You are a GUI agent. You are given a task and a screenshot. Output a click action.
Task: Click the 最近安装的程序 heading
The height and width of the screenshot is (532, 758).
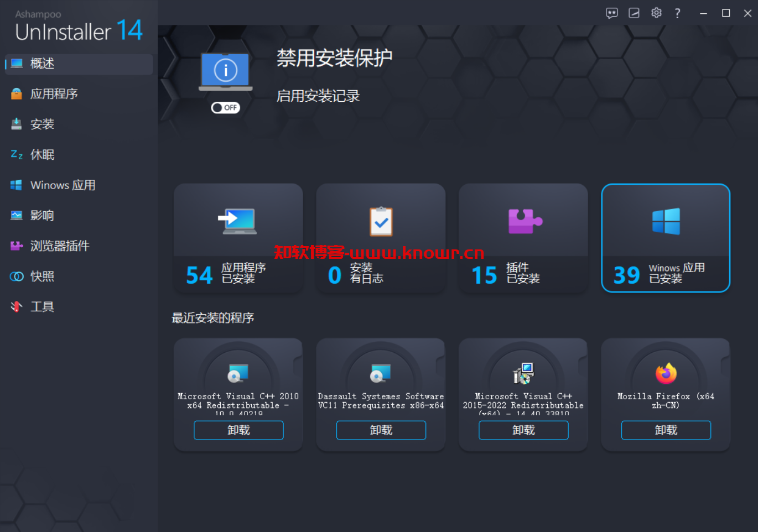click(x=213, y=318)
